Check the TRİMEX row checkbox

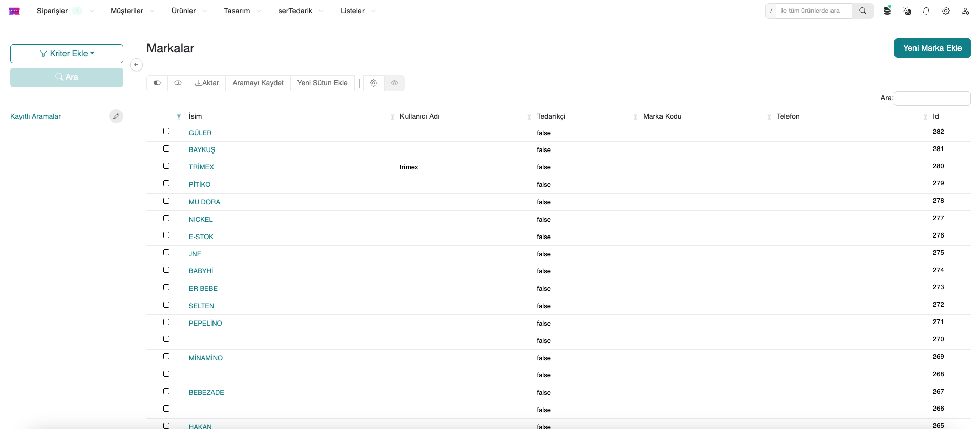click(x=166, y=166)
